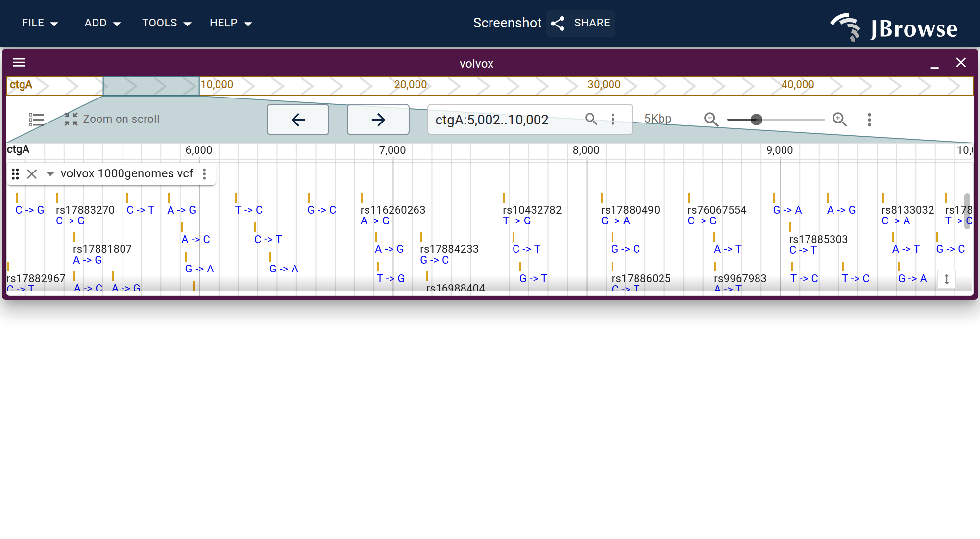The height and width of the screenshot is (539, 980).
Task: Open the TOOLS menu
Action: tap(166, 23)
